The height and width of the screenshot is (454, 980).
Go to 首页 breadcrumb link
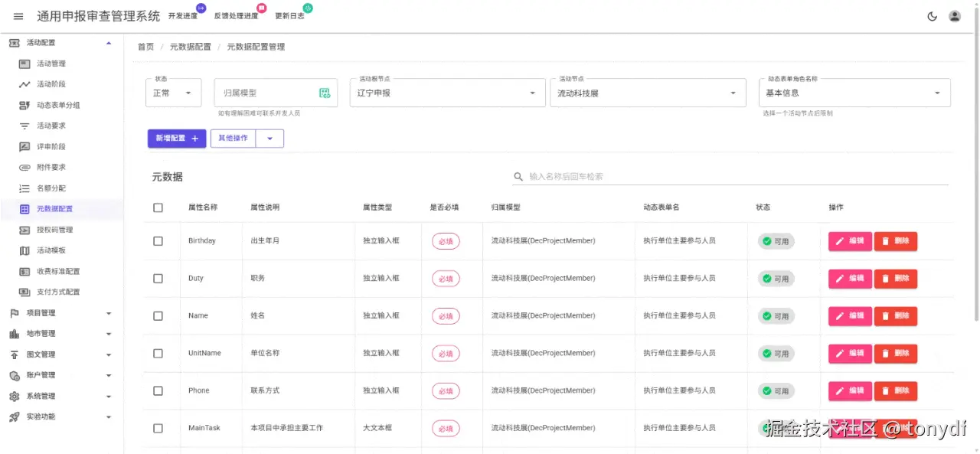[145, 47]
